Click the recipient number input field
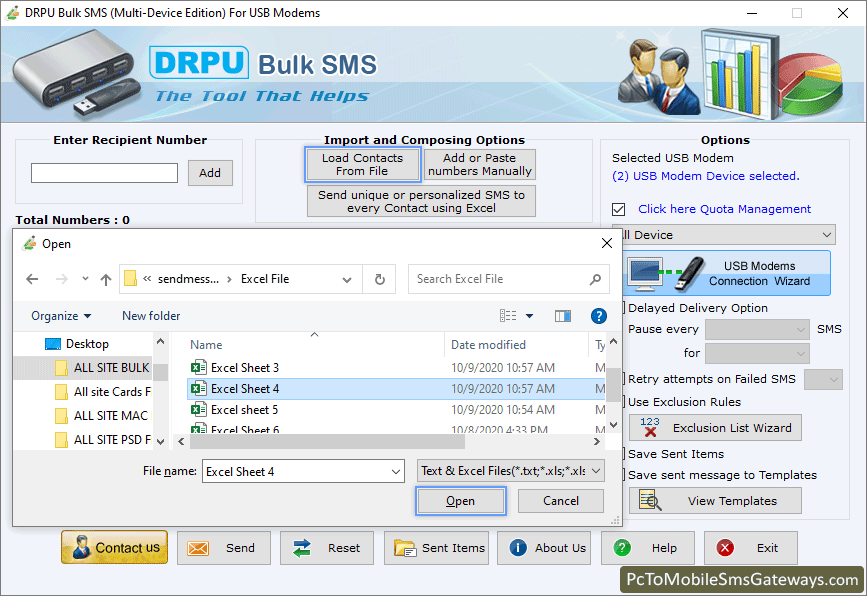The width and height of the screenshot is (867, 596). tap(104, 173)
